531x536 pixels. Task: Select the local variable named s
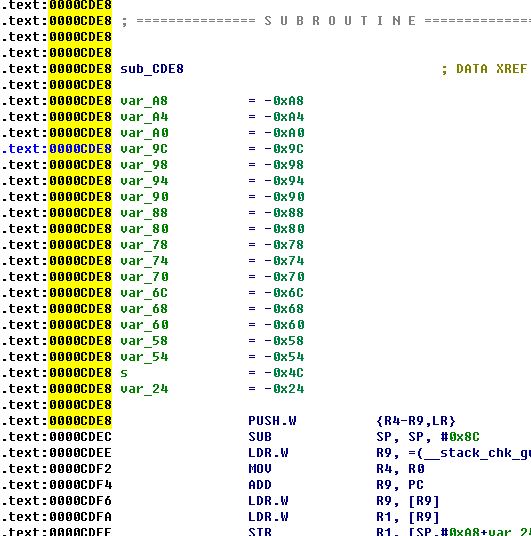pos(124,373)
